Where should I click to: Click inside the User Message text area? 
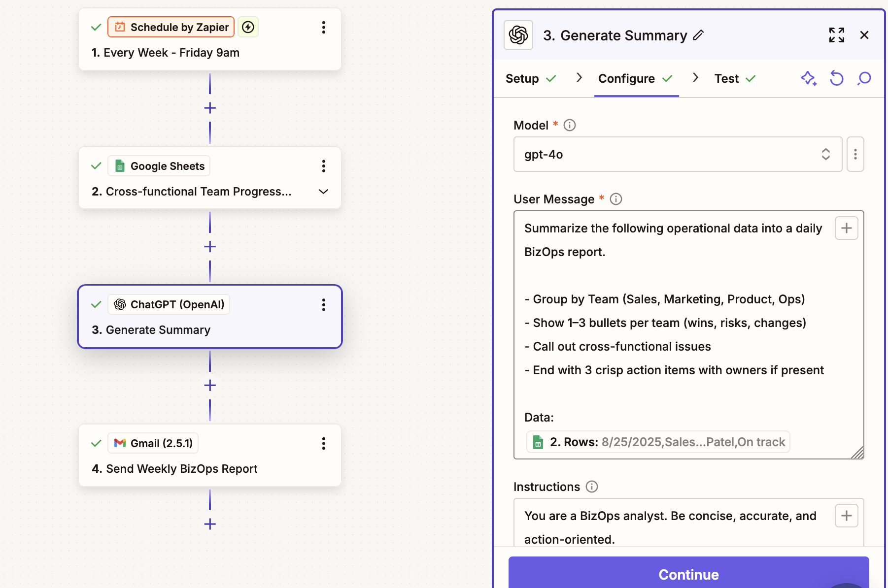(x=688, y=335)
